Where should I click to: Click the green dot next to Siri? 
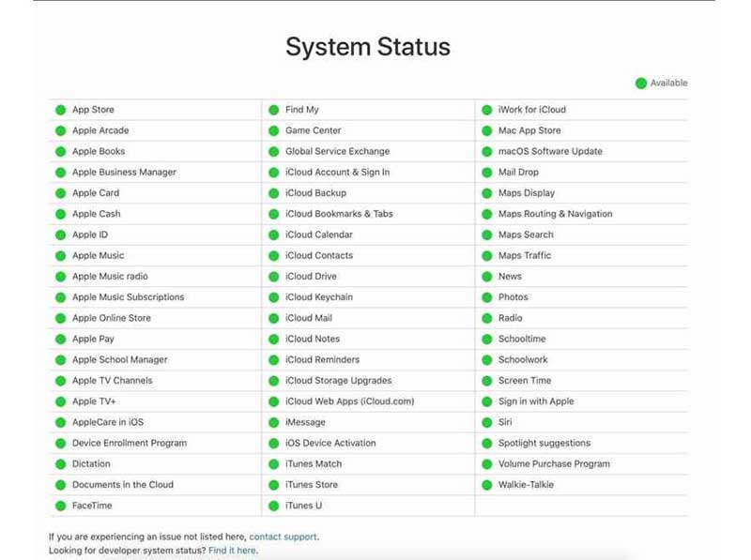487,422
